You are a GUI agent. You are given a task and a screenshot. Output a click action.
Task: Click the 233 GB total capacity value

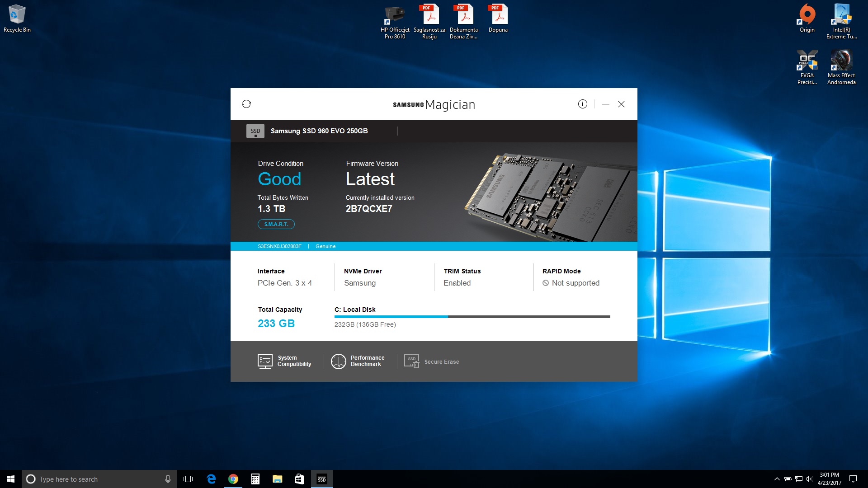276,324
